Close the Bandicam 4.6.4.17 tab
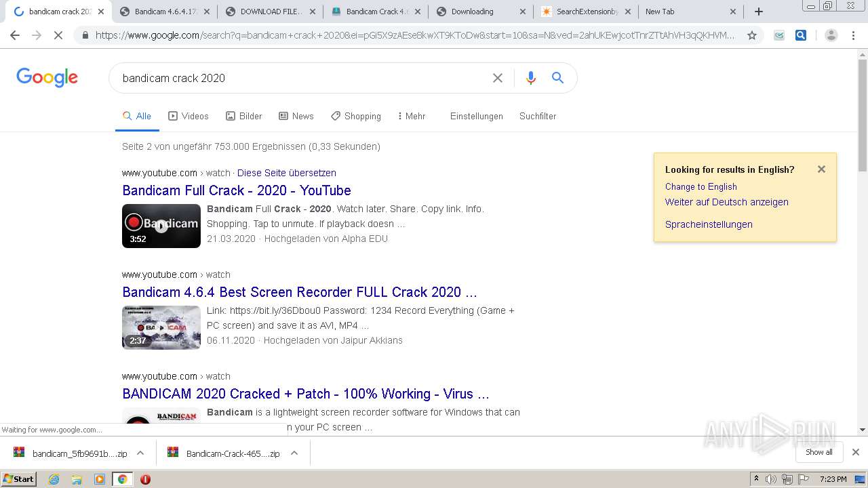Screen dimensions: 868x488 [x=207, y=12]
